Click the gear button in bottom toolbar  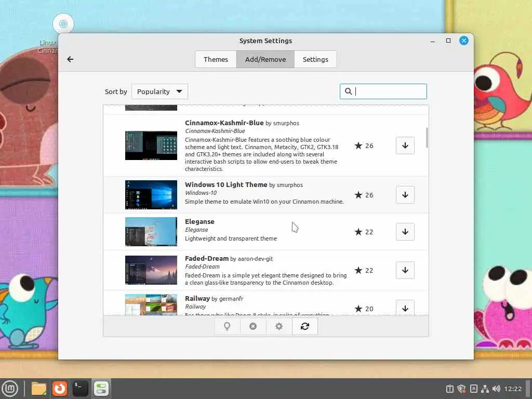pos(279,326)
